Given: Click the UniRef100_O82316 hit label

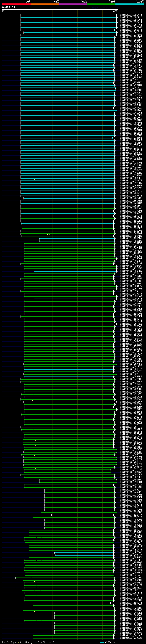Looking at the screenshot, I should pyautogui.click(x=131, y=590).
